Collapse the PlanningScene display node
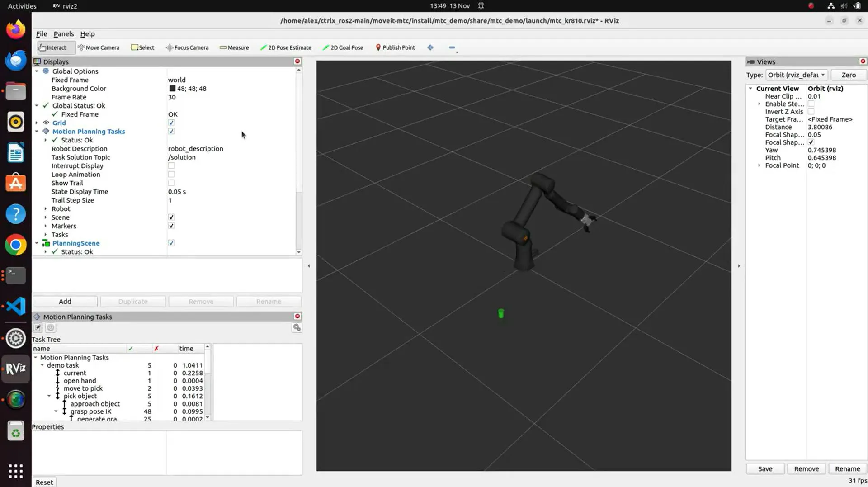868x487 pixels. tap(37, 243)
